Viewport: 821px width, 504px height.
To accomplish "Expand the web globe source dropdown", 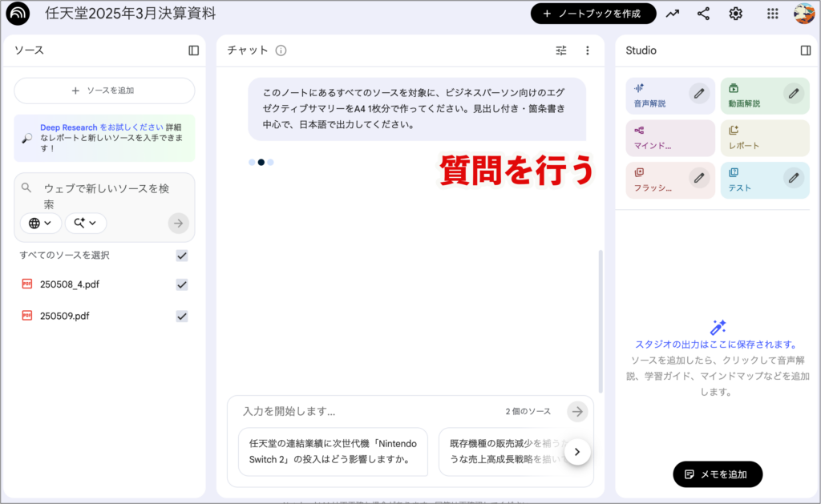I will pos(40,223).
